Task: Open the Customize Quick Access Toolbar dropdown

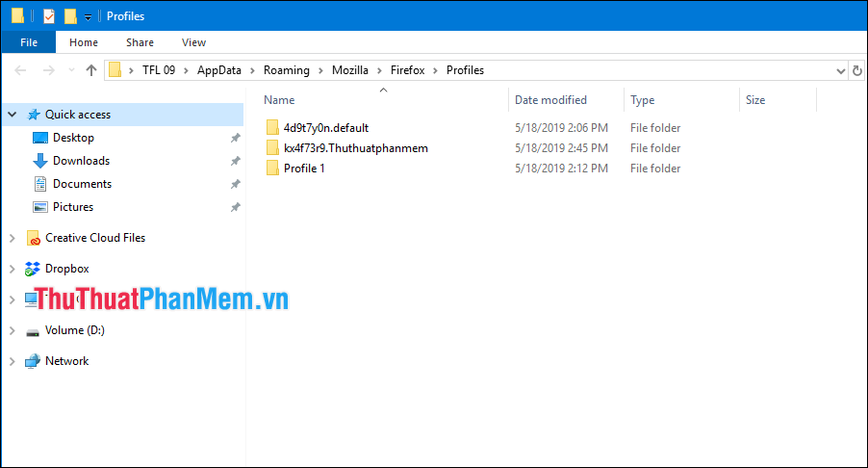Action: point(88,17)
